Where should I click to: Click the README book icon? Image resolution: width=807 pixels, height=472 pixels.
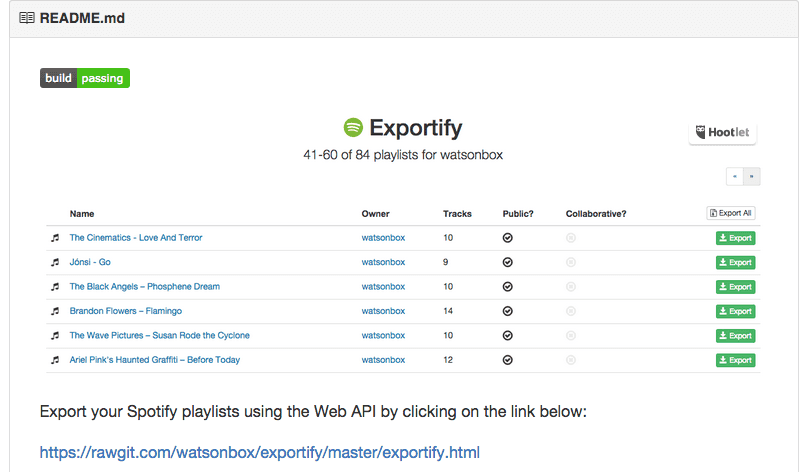(x=27, y=18)
